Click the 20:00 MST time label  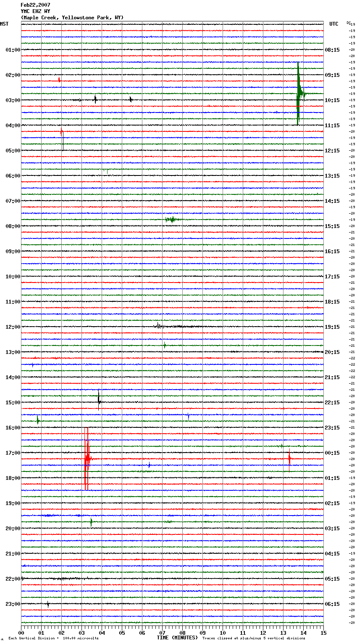[13, 529]
